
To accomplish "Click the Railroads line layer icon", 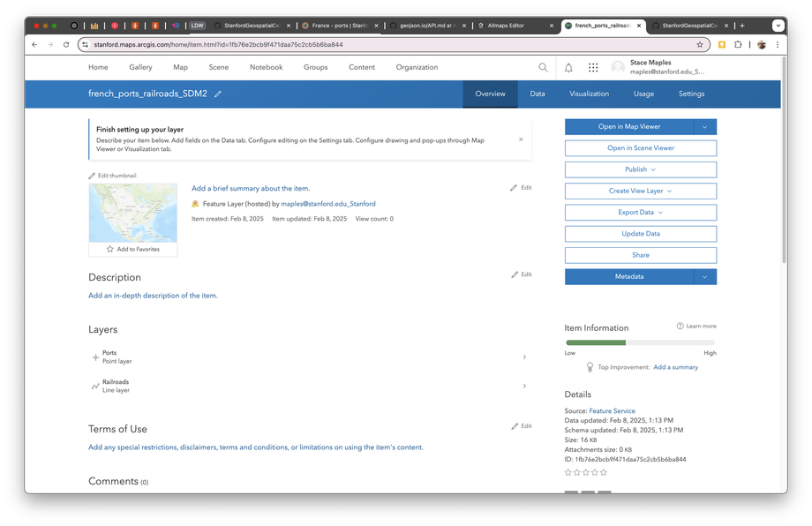I will [95, 387].
